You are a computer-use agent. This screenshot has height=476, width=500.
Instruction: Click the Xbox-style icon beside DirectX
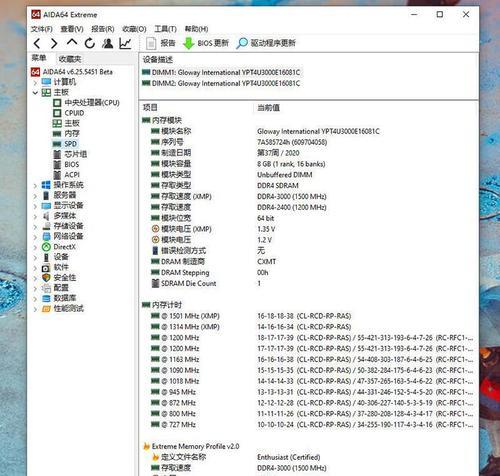pos(46,247)
